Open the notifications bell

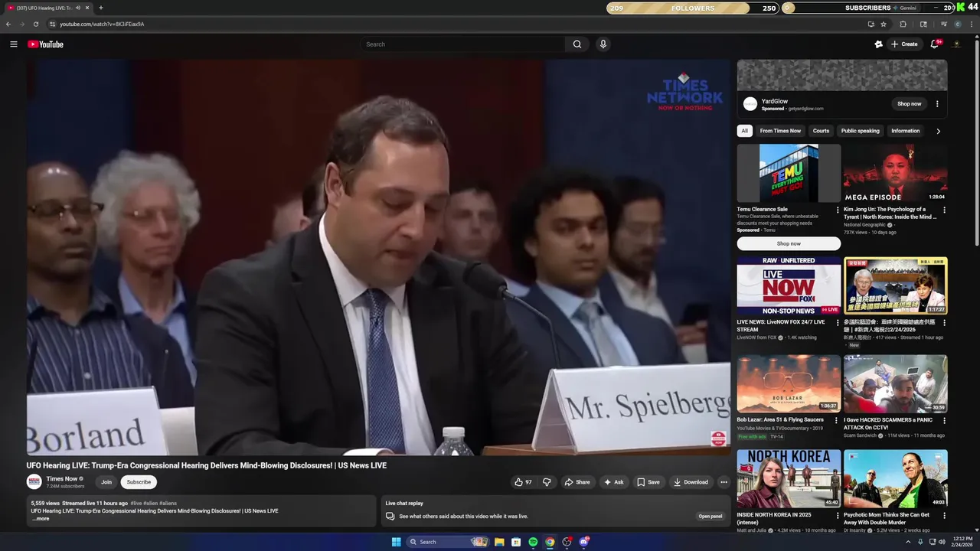[x=935, y=44]
